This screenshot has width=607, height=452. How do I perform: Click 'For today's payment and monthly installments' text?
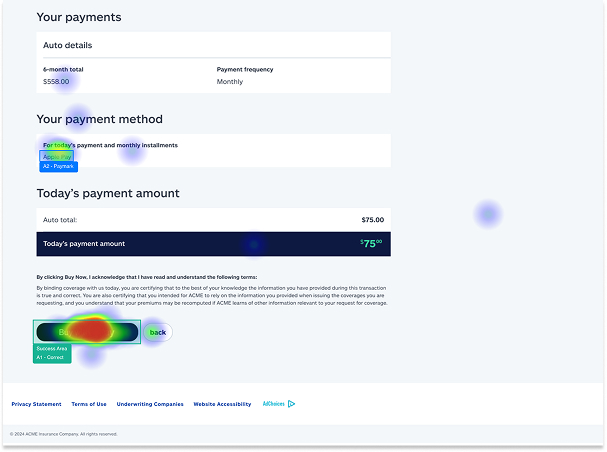(x=110, y=145)
